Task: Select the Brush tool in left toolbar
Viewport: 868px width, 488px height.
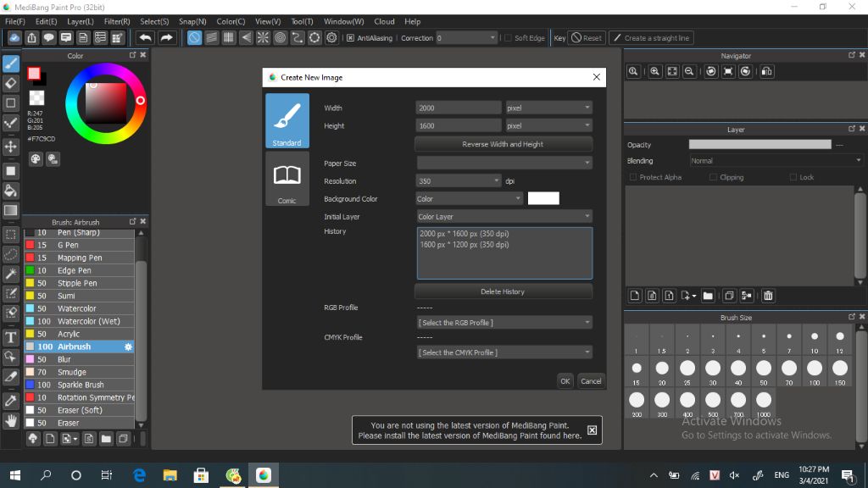Action: point(10,64)
